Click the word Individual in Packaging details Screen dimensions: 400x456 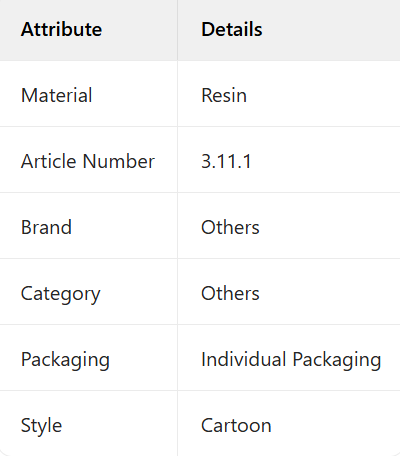coord(244,359)
